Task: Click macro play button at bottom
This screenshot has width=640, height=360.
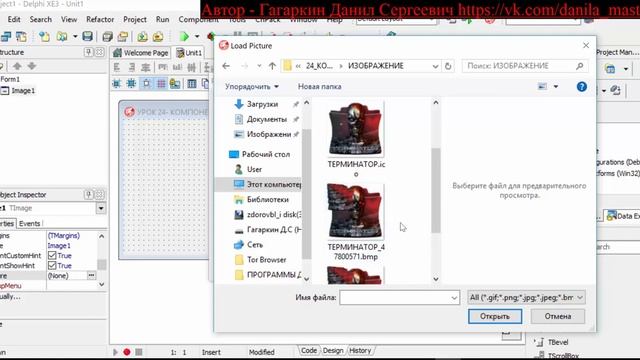Action: tap(115, 352)
